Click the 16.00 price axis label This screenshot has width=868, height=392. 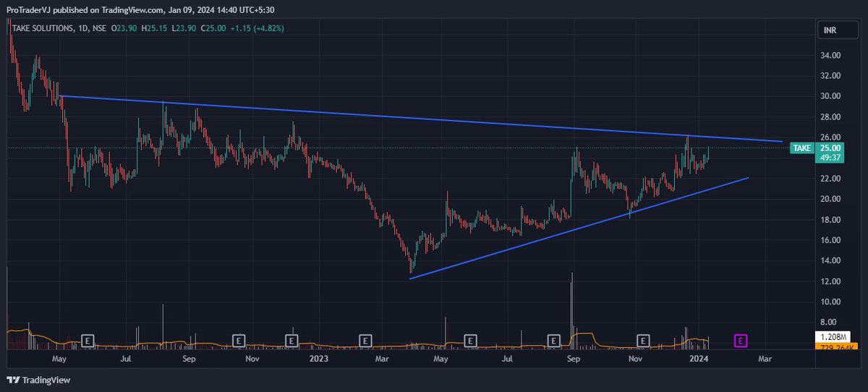[x=829, y=240]
